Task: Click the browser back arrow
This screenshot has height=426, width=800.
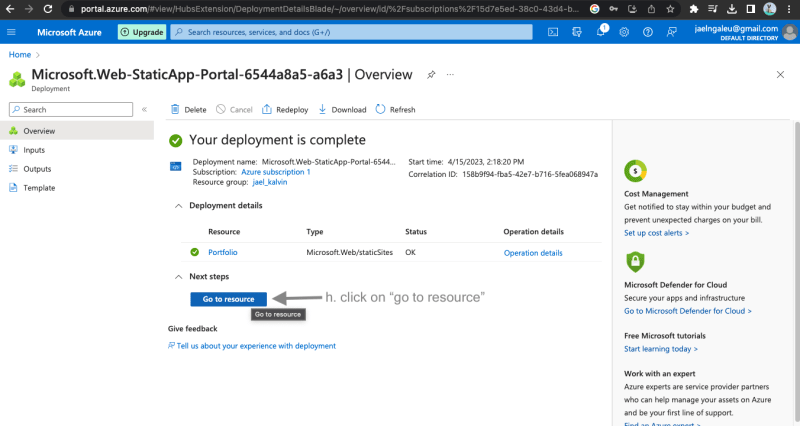Action: pyautogui.click(x=10, y=9)
